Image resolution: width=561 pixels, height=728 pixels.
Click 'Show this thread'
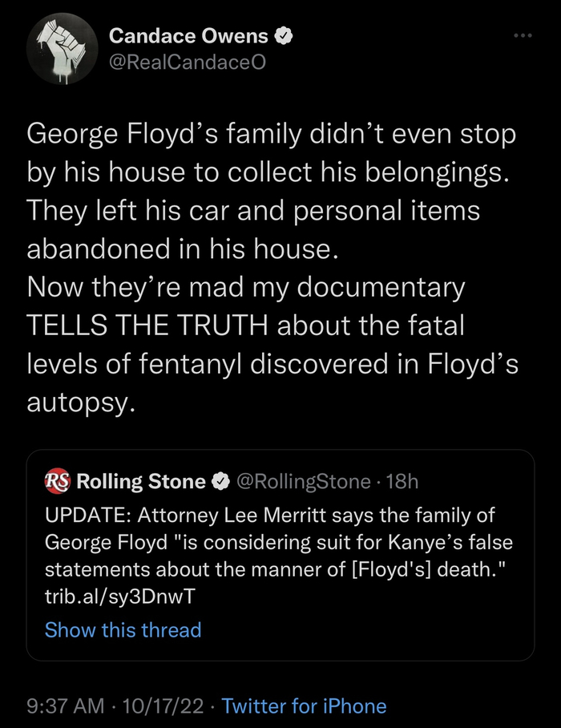click(123, 630)
